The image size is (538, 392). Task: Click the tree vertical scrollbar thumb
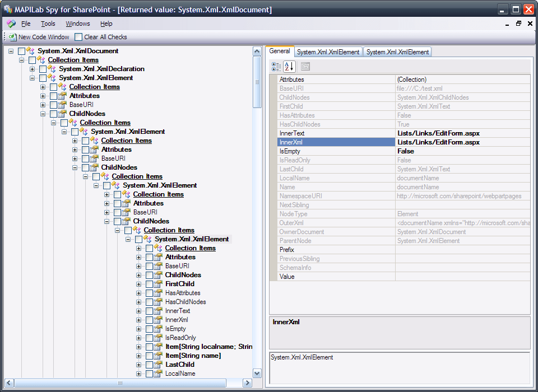257,82
